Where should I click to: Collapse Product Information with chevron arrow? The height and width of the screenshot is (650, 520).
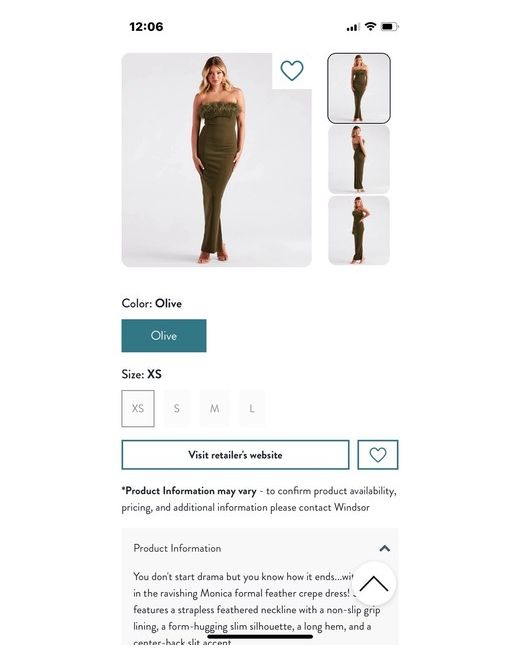tap(384, 548)
